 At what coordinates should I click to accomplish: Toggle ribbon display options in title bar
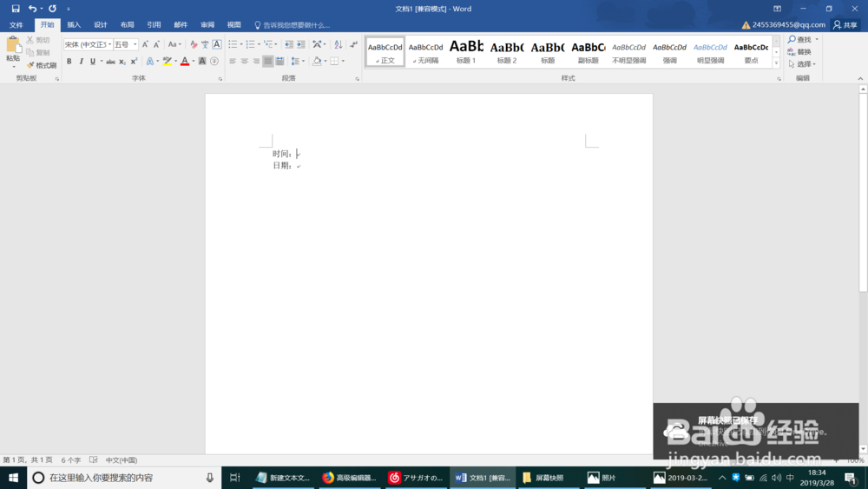[777, 9]
